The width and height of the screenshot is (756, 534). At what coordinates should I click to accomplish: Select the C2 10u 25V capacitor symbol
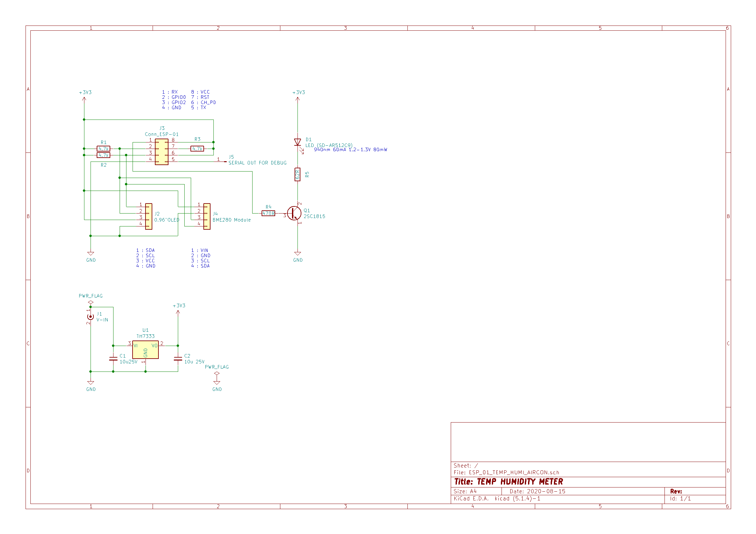178,359
